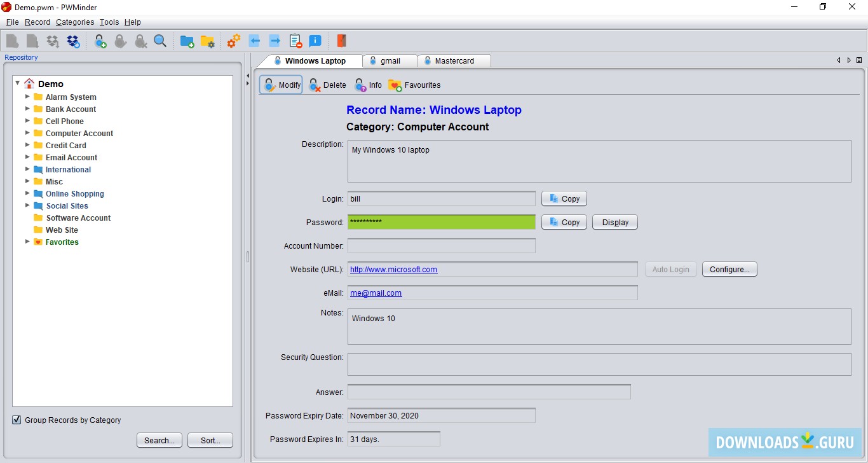Open category settings via yellow folder-gear icon
868x463 pixels.
[207, 41]
